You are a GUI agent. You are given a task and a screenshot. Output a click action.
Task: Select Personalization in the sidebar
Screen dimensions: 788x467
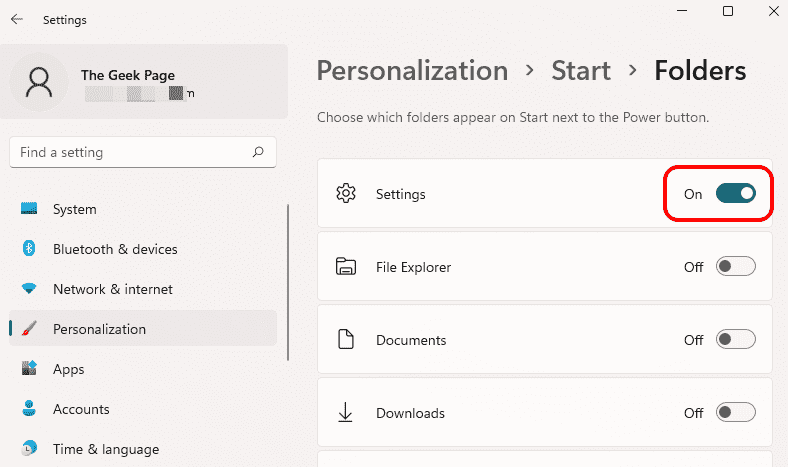tap(143, 328)
